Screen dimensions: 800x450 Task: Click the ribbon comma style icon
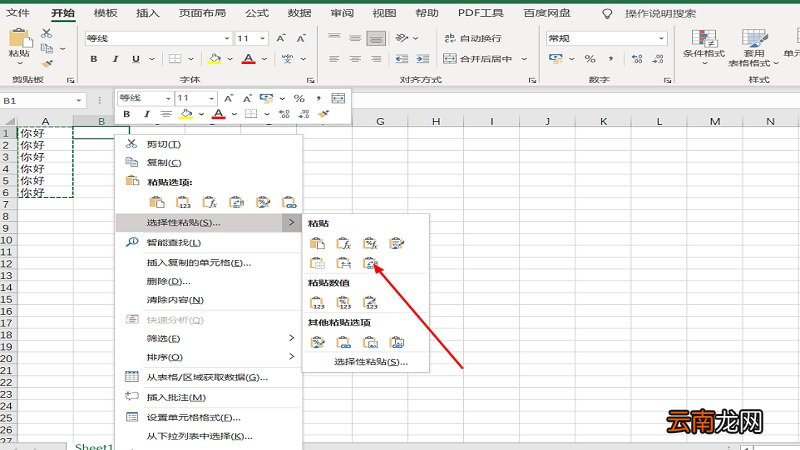tap(611, 59)
